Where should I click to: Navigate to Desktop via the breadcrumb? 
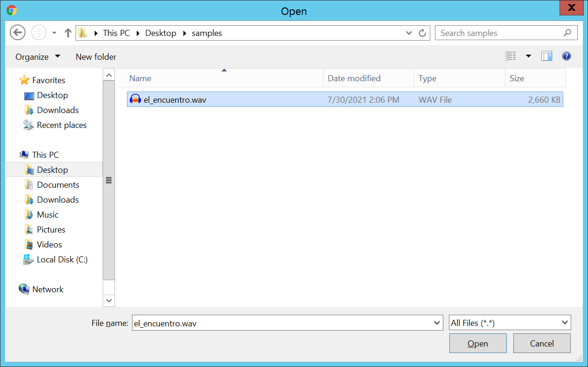click(161, 33)
